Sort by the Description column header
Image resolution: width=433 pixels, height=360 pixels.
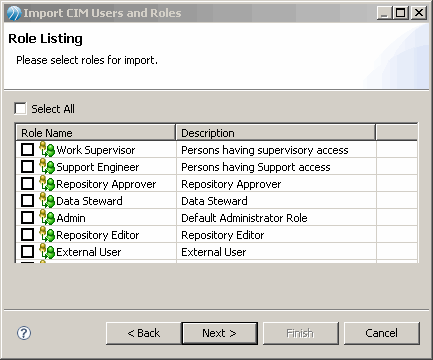point(276,133)
